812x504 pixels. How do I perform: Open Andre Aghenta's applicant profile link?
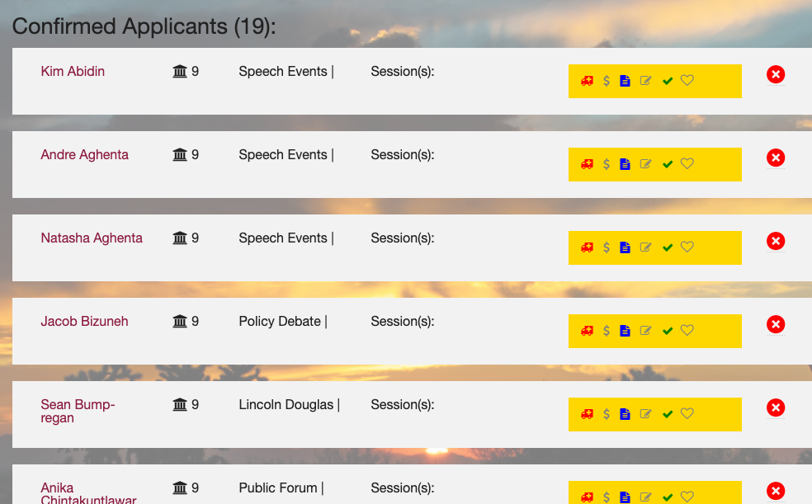(x=84, y=155)
